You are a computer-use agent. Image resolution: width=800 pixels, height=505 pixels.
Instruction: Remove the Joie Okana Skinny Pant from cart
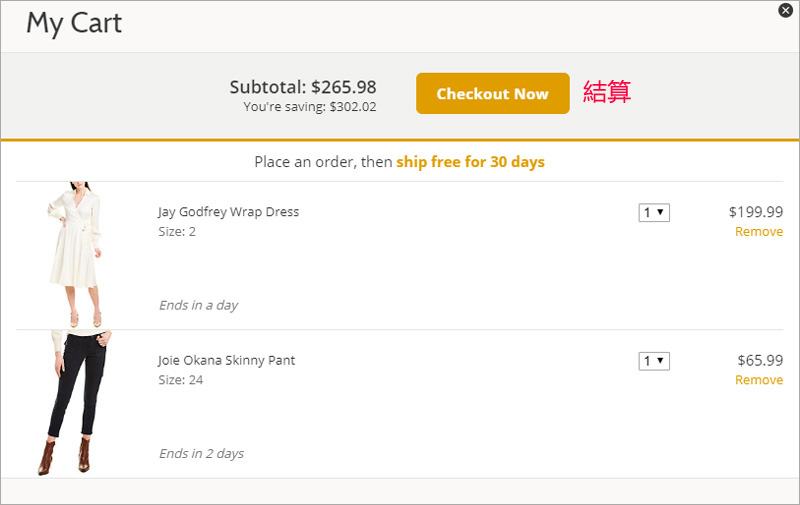pyautogui.click(x=759, y=380)
